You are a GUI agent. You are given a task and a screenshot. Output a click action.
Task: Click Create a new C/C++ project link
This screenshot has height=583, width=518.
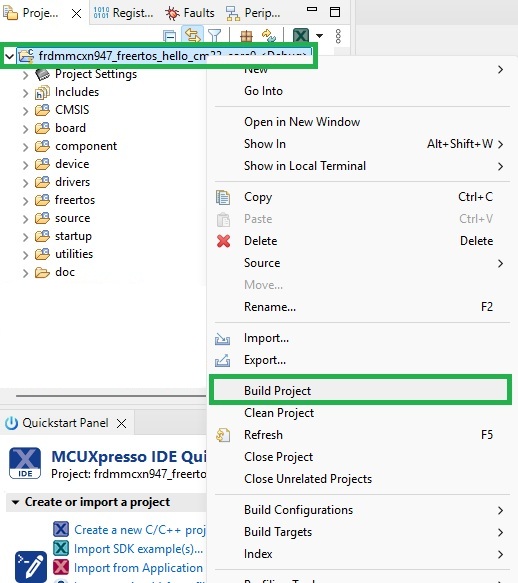[x=140, y=530]
